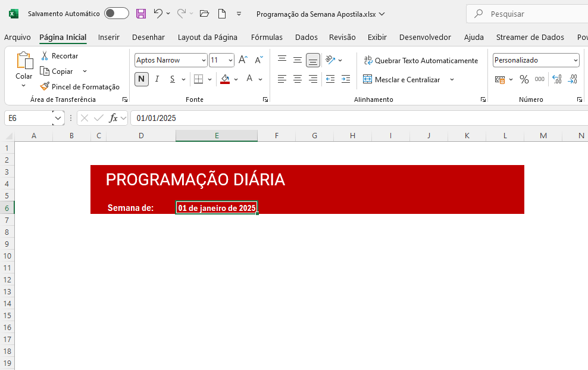Screen dimensions: 588x370
Task: Cut selection with Recortar
Action: [60, 56]
